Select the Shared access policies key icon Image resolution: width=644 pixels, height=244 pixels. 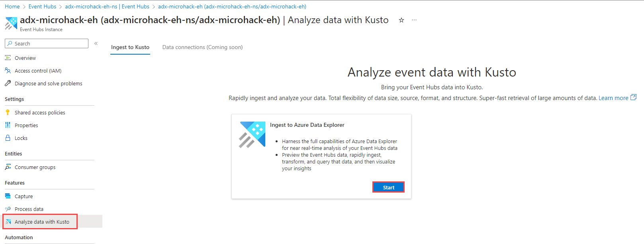(8, 112)
